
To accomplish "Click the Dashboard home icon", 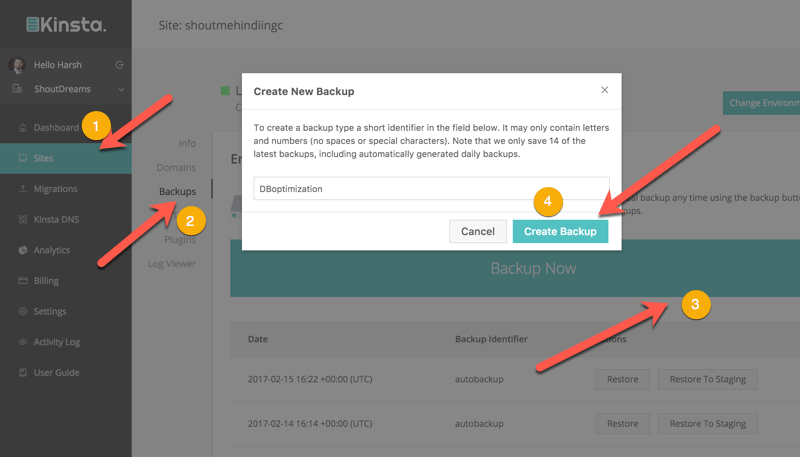I will [22, 128].
